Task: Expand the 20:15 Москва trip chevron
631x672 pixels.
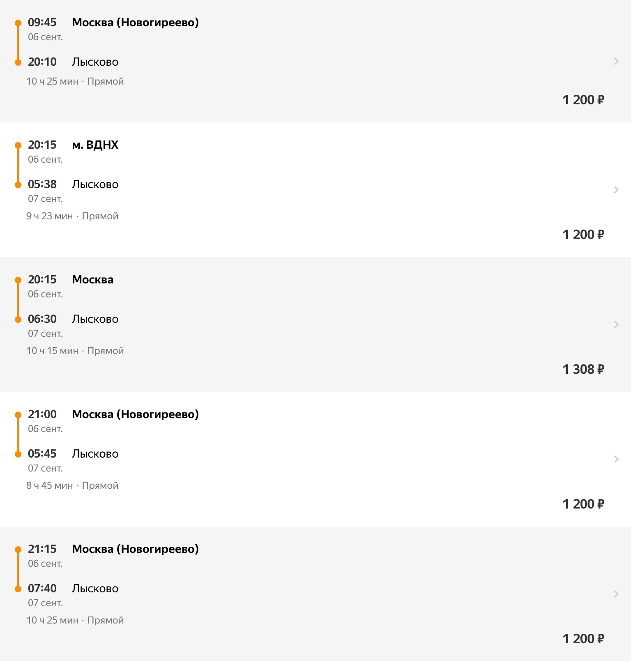Action: [616, 324]
